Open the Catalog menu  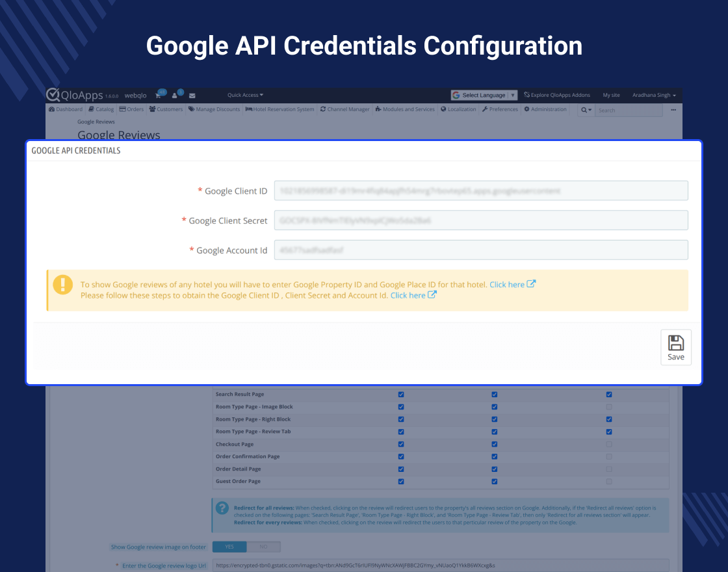[101, 109]
